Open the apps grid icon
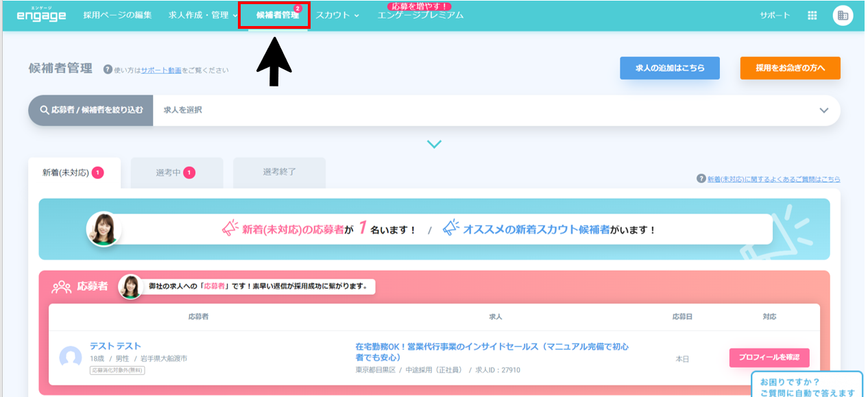Viewport: 868px width, 397px height. [x=812, y=15]
